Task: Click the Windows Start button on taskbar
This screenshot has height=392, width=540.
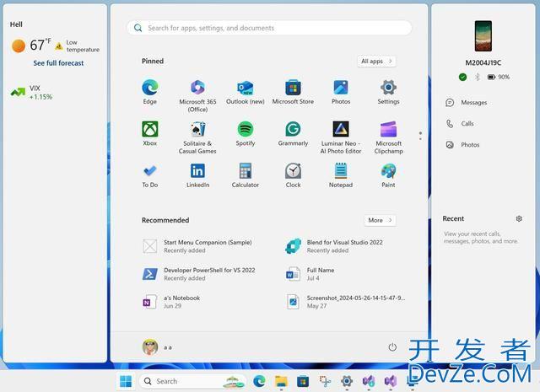Action: [126, 381]
